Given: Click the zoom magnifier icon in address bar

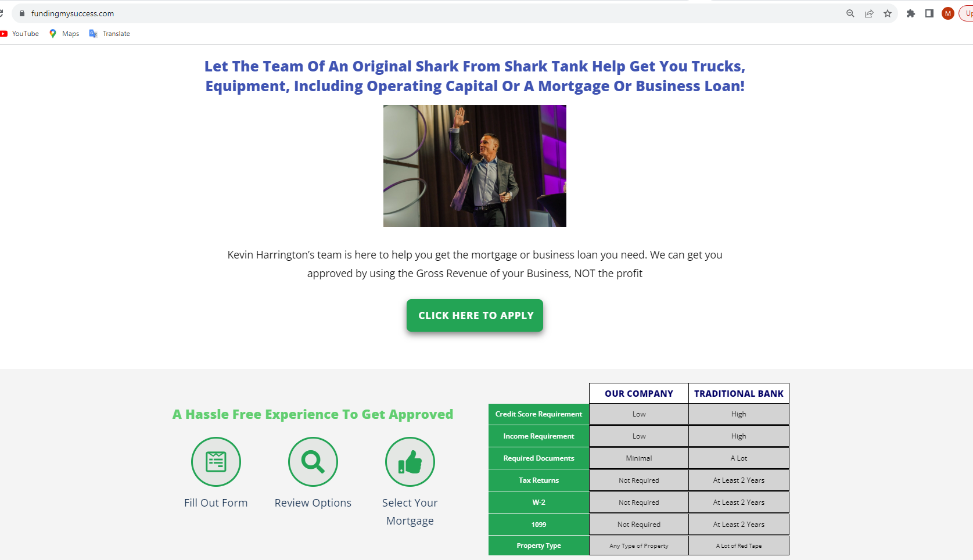Looking at the screenshot, I should tap(850, 13).
